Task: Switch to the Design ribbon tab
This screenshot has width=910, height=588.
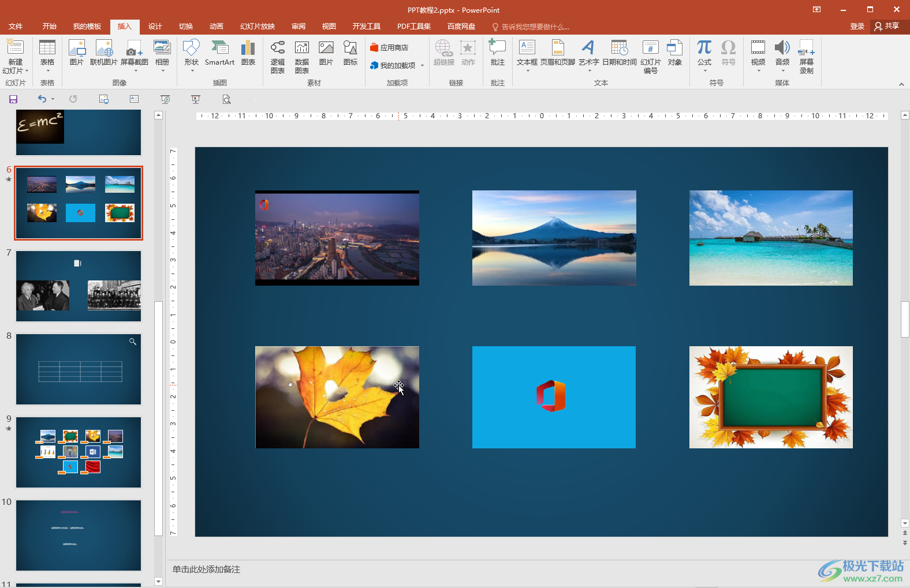Action: click(x=155, y=27)
